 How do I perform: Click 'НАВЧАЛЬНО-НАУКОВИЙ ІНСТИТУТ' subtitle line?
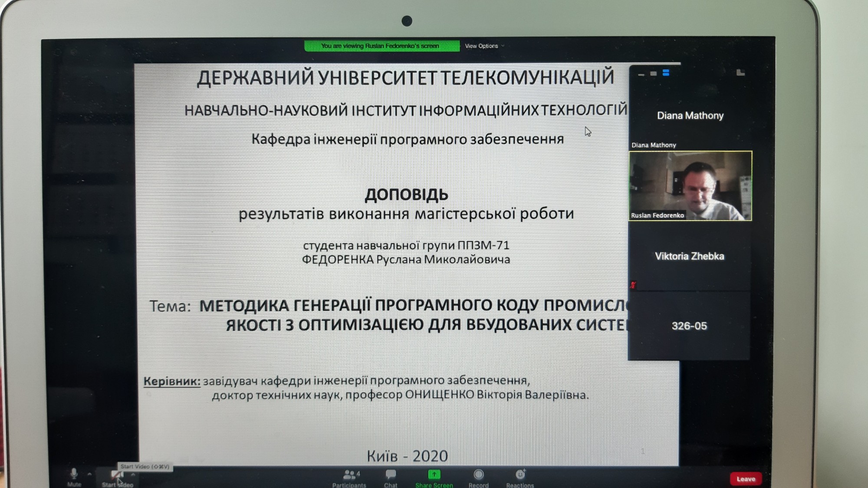pyautogui.click(x=406, y=110)
